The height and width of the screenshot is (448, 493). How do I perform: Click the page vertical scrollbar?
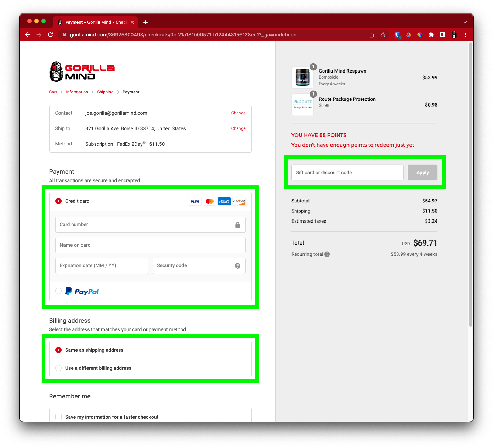(470, 184)
